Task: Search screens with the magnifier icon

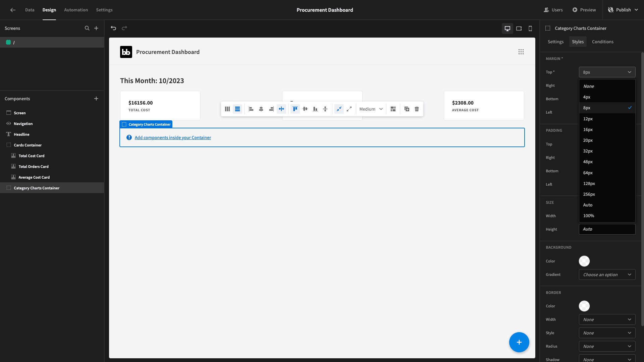Action: point(87,28)
